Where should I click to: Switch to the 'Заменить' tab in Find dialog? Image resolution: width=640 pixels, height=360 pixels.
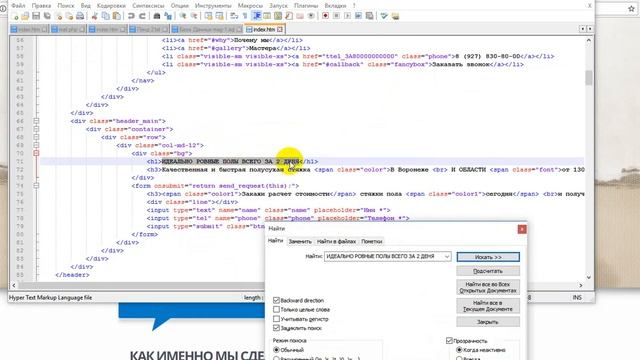[x=300, y=241]
